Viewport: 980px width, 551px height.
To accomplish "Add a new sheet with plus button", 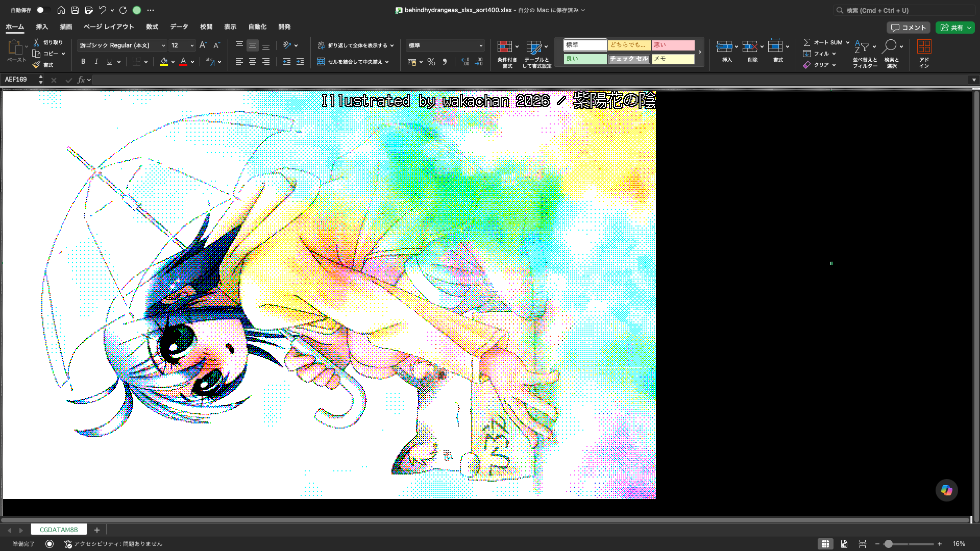I will (x=97, y=530).
